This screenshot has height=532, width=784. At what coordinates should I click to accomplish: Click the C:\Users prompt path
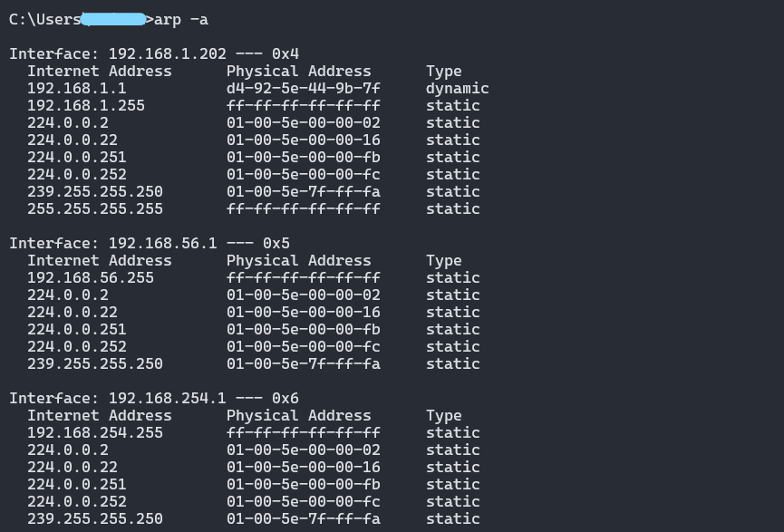[x=44, y=19]
